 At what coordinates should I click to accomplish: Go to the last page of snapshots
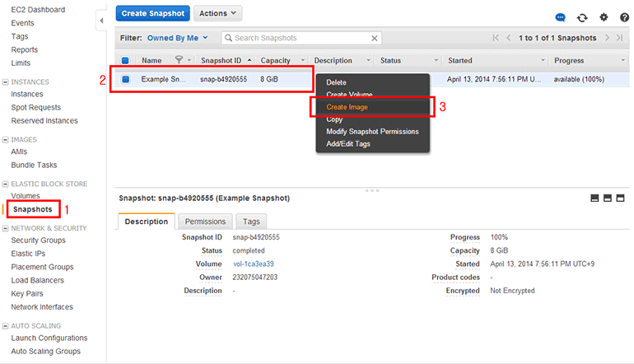(x=618, y=38)
